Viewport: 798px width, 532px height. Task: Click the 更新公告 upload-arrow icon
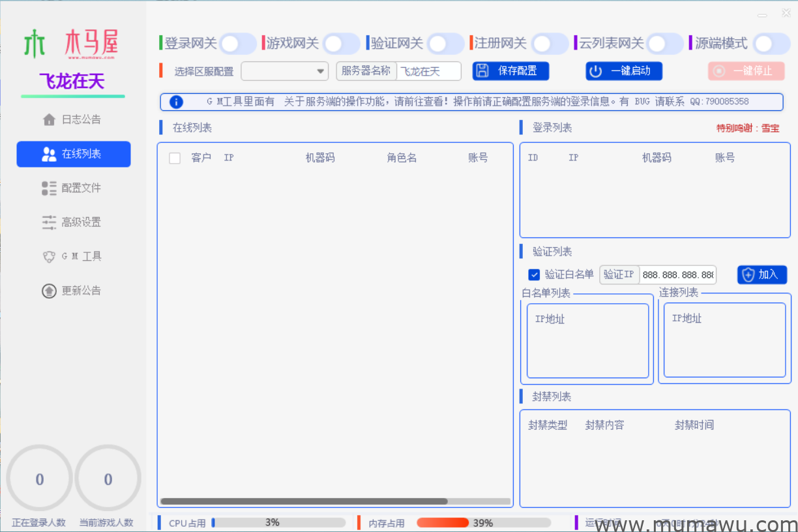click(48, 290)
